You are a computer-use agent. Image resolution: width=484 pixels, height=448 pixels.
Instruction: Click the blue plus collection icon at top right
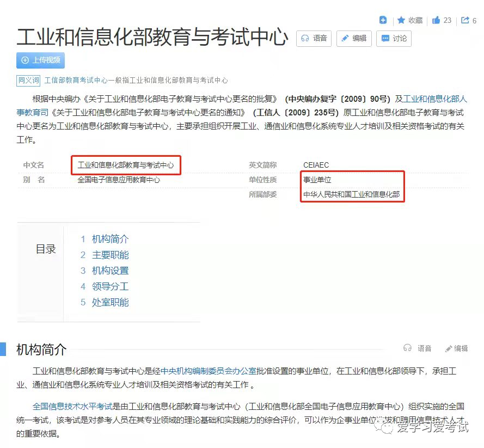pos(383,20)
